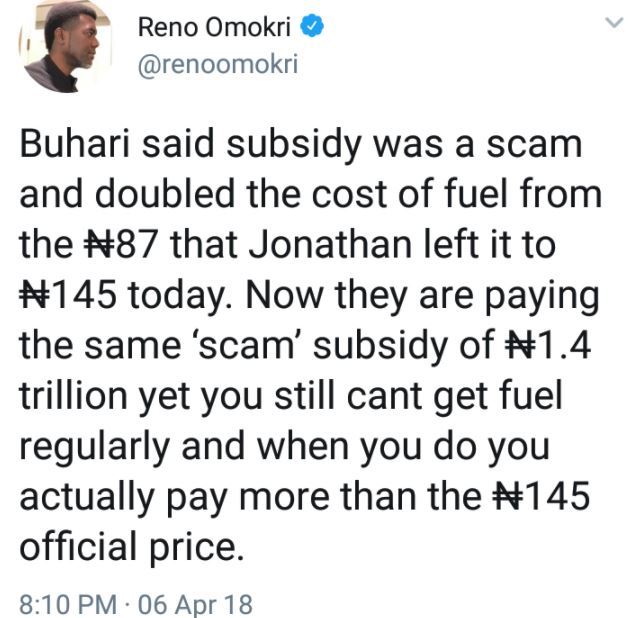This screenshot has height=618, width=628.
Task: Click the ₦87 amount in the tweet
Action: coord(120,244)
